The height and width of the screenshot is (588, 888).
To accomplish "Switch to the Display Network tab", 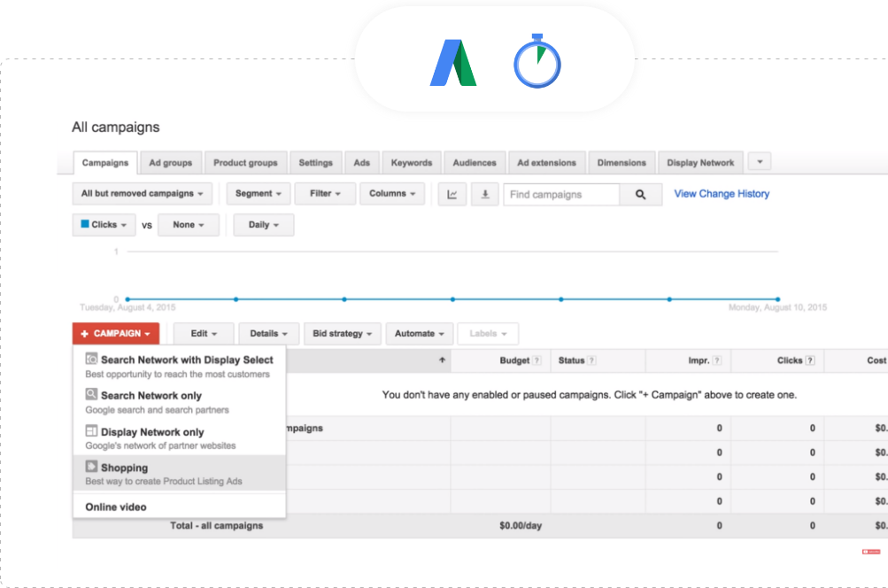I will (700, 163).
